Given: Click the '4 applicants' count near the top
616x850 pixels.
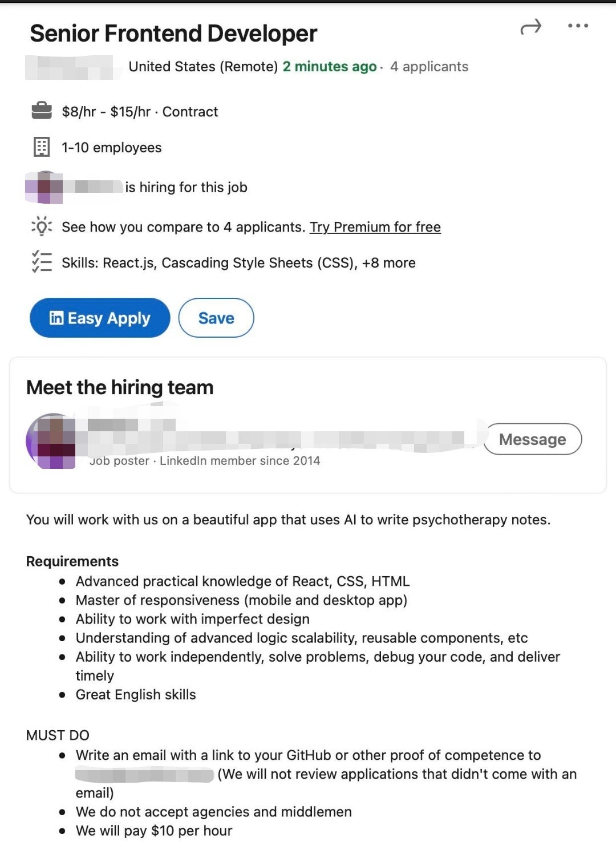Looking at the screenshot, I should 429,67.
